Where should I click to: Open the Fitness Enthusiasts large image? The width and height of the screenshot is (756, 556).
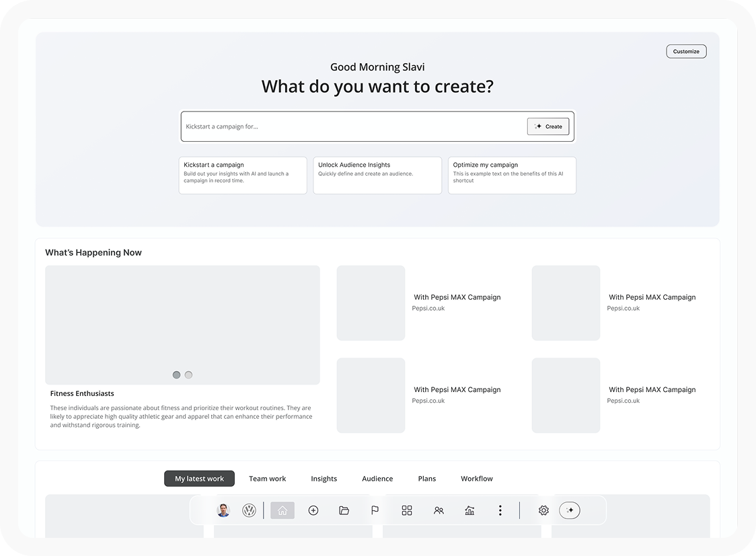[182, 325]
